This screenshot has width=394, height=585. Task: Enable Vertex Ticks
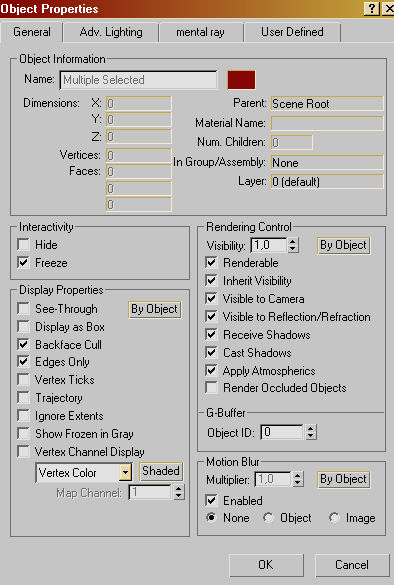(x=24, y=380)
